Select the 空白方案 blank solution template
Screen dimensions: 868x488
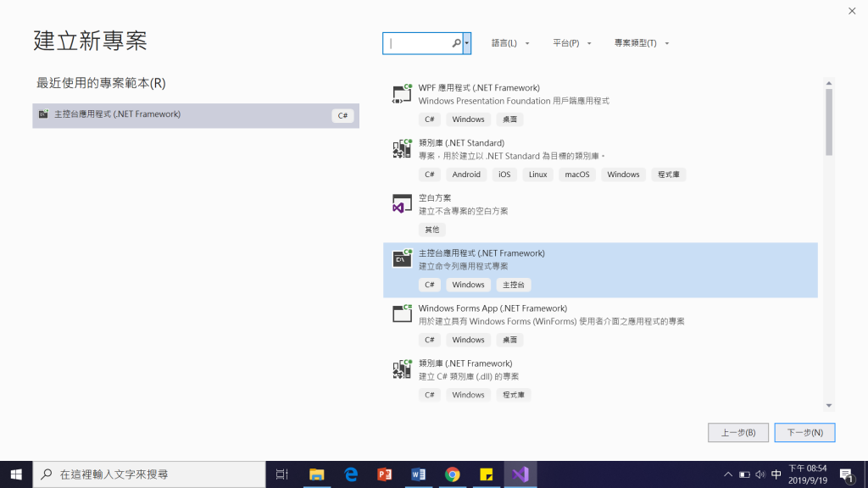click(600, 214)
